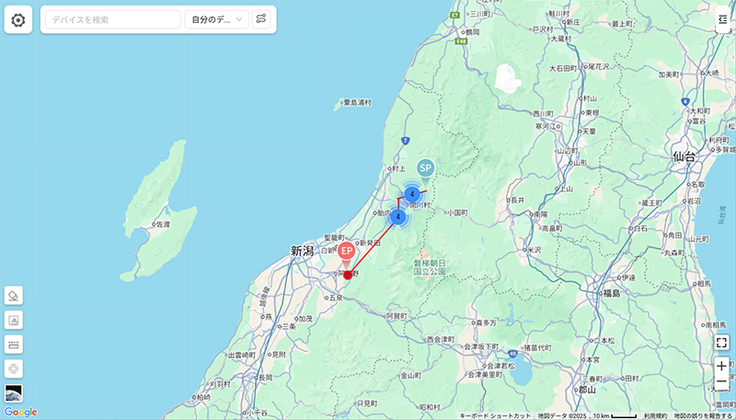Select the eraser tool
The height and width of the screenshot is (420, 736).
(x=14, y=296)
